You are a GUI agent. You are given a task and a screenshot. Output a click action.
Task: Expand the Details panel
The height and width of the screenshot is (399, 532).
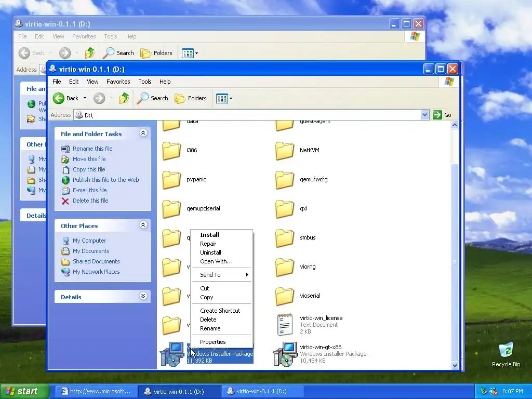click(143, 296)
